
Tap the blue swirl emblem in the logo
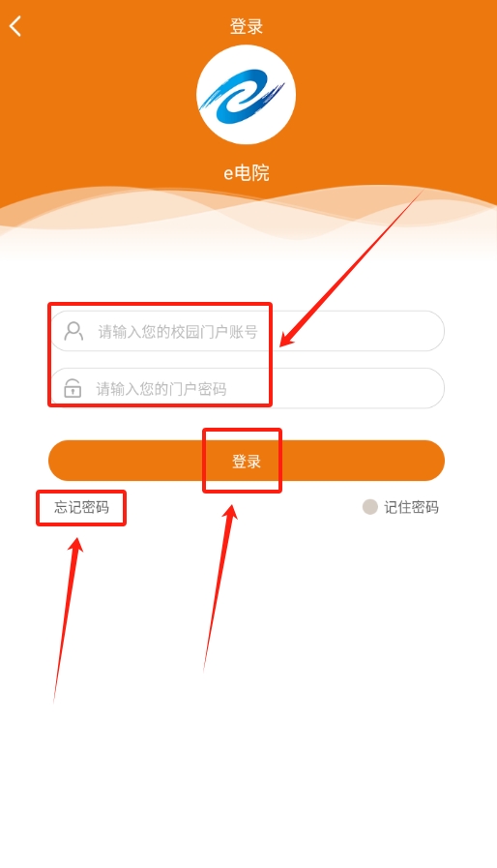click(x=242, y=97)
